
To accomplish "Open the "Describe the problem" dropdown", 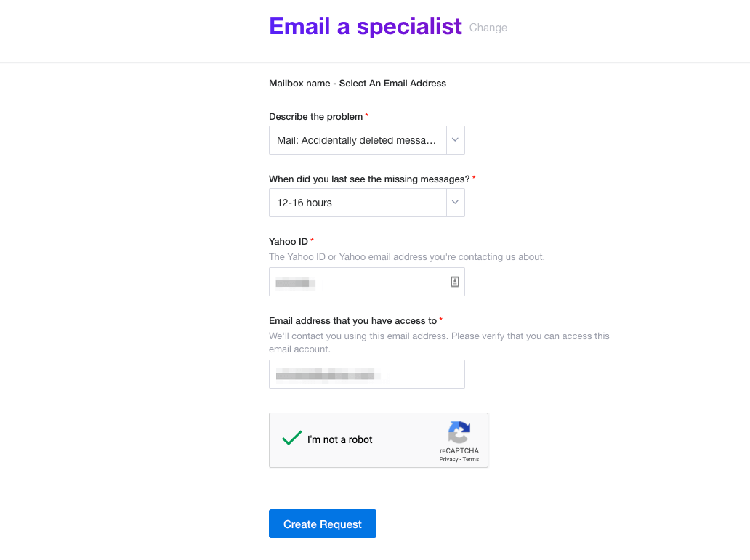I will click(358, 140).
